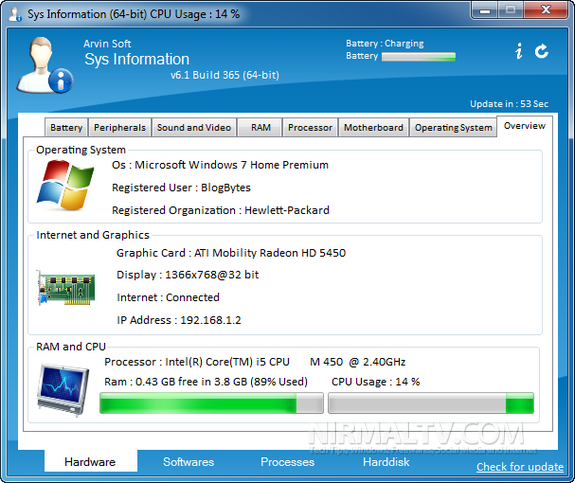Open the Processes section
Viewport: 575px width, 483px height.
point(288,462)
